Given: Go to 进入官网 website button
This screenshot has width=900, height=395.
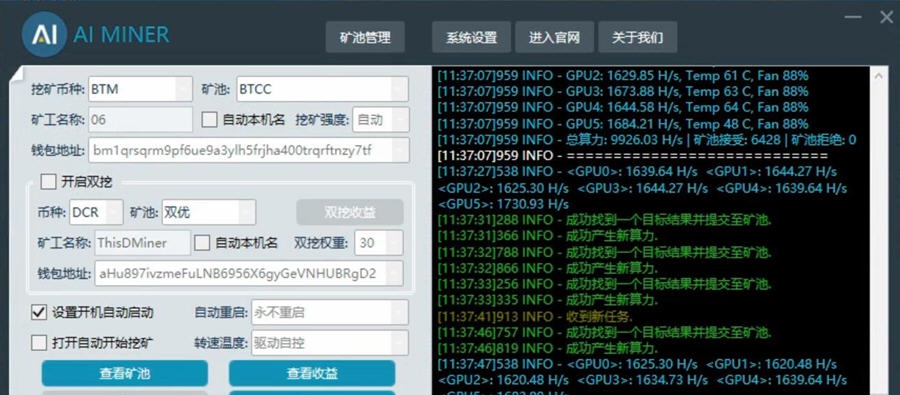Looking at the screenshot, I should [x=554, y=37].
